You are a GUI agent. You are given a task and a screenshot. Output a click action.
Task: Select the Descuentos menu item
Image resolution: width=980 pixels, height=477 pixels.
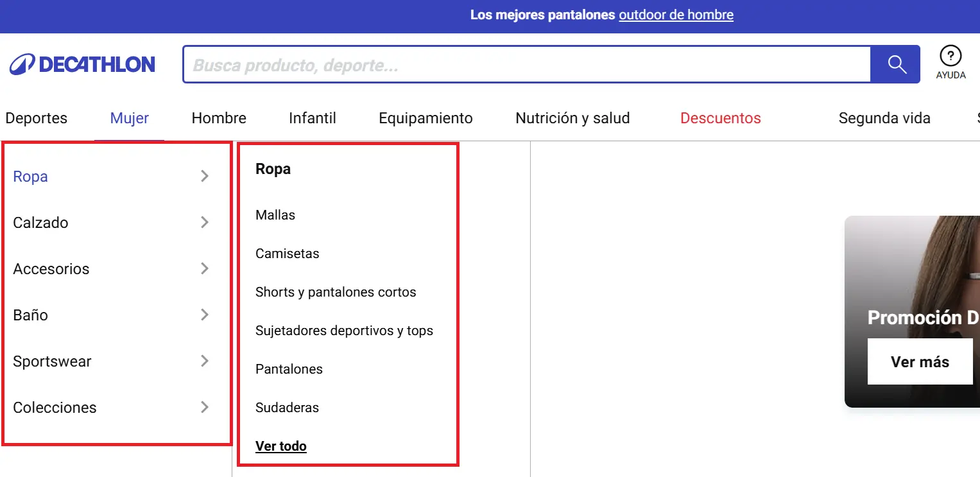click(x=720, y=117)
